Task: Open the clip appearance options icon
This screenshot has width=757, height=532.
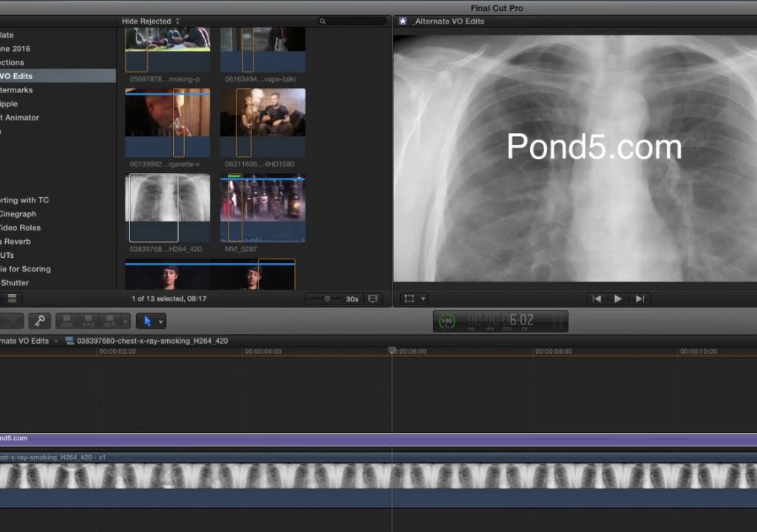Action: [x=373, y=299]
